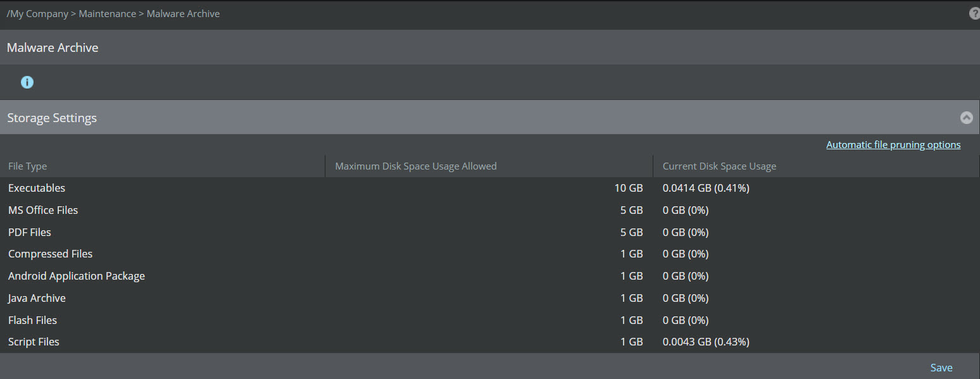Edit the 10 GB limit for Executables

629,188
